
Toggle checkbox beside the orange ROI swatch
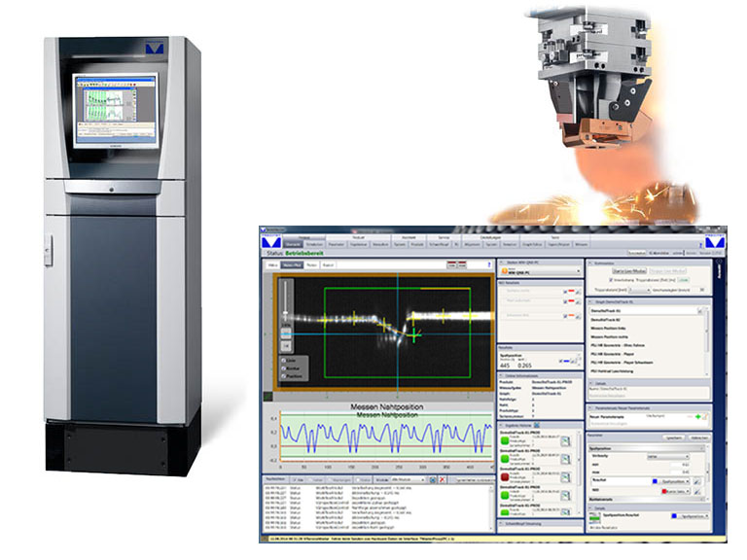coord(565,316)
